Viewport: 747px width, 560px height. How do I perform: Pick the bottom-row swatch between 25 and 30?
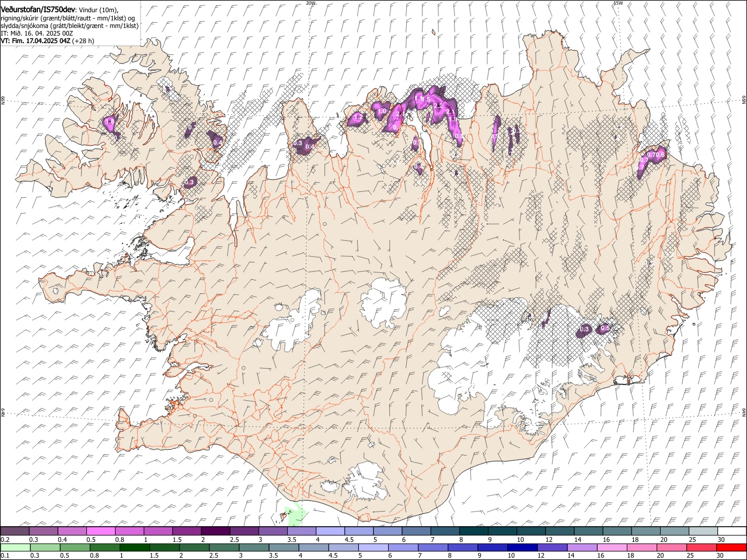pyautogui.click(x=701, y=547)
